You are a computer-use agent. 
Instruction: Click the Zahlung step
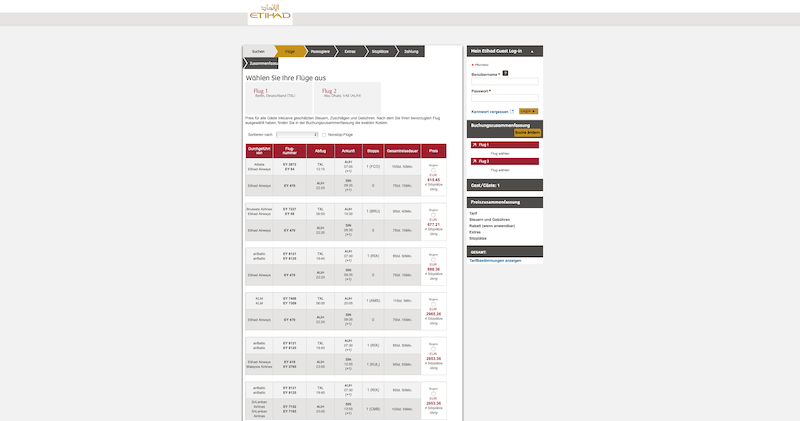click(x=411, y=52)
